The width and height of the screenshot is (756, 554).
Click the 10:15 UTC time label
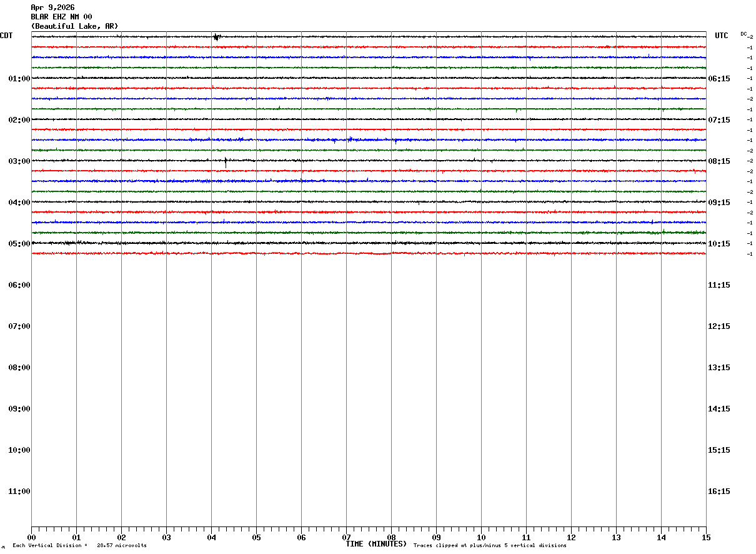(719, 244)
